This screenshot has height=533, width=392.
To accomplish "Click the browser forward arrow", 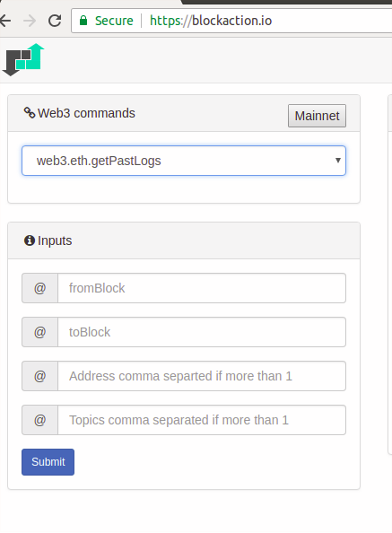I will click(x=30, y=21).
